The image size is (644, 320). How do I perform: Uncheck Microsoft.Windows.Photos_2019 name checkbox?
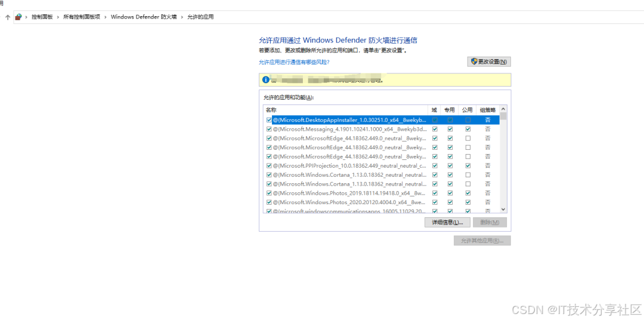coord(269,193)
